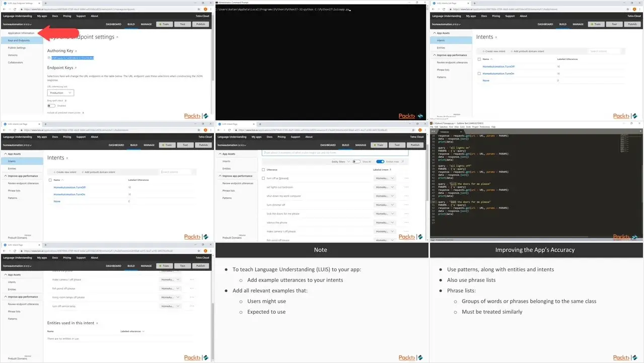Open help icon beside Endpoint Keys heading

coord(76,67)
